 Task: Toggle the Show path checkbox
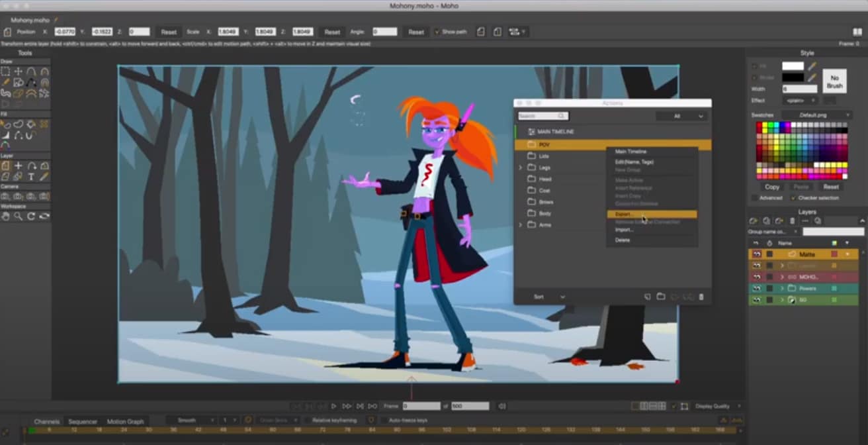click(x=437, y=32)
